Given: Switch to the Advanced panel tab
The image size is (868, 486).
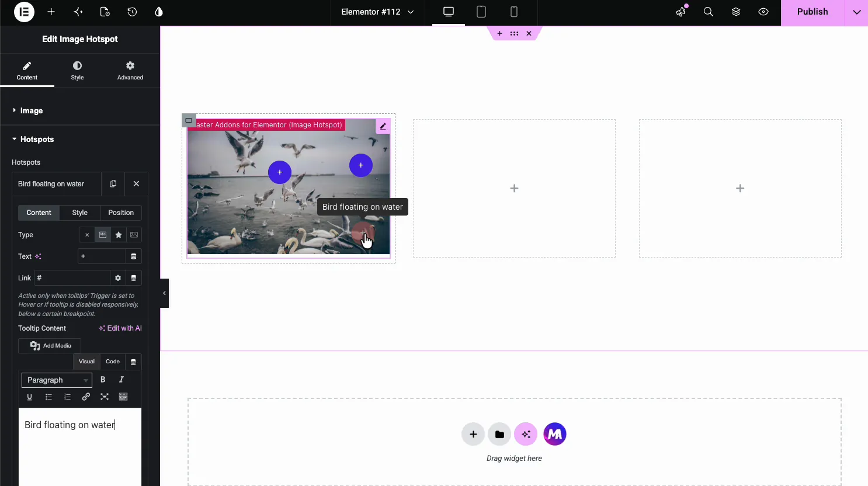Looking at the screenshot, I should (x=130, y=70).
